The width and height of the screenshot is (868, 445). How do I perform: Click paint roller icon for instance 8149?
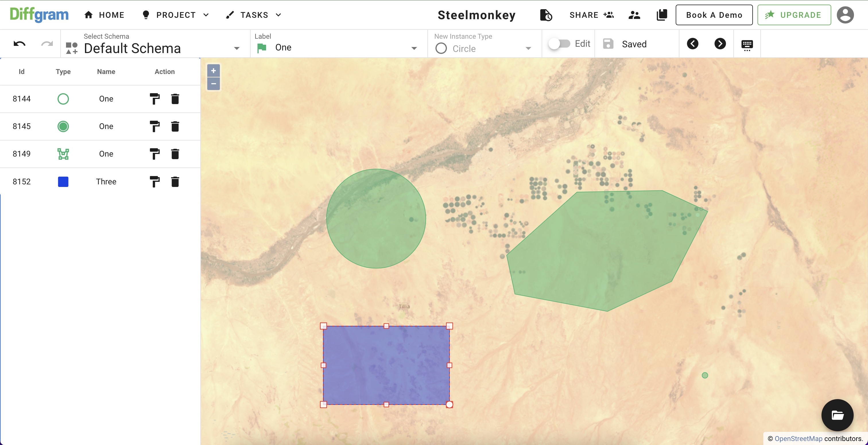tap(154, 154)
